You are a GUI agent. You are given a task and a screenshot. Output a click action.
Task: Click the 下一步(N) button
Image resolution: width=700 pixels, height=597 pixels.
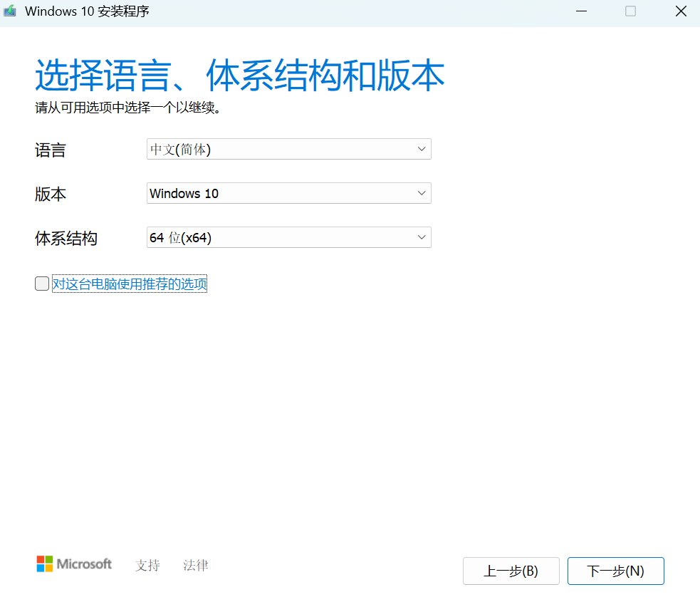pyautogui.click(x=616, y=571)
